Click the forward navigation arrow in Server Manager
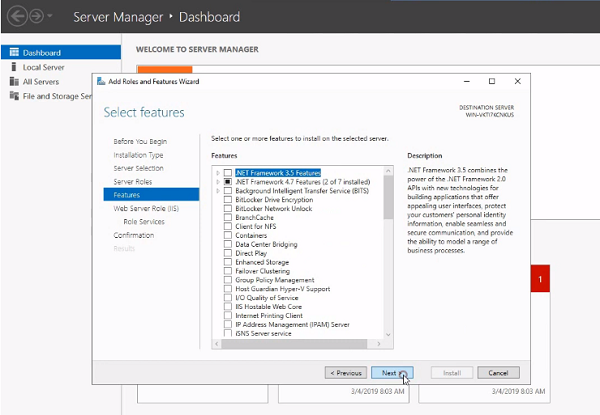 point(37,16)
